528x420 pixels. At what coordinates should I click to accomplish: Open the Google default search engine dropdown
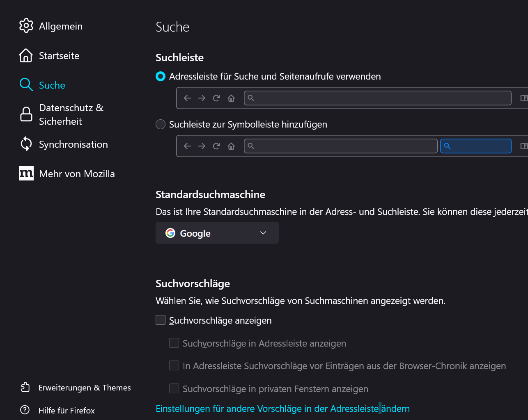[217, 233]
